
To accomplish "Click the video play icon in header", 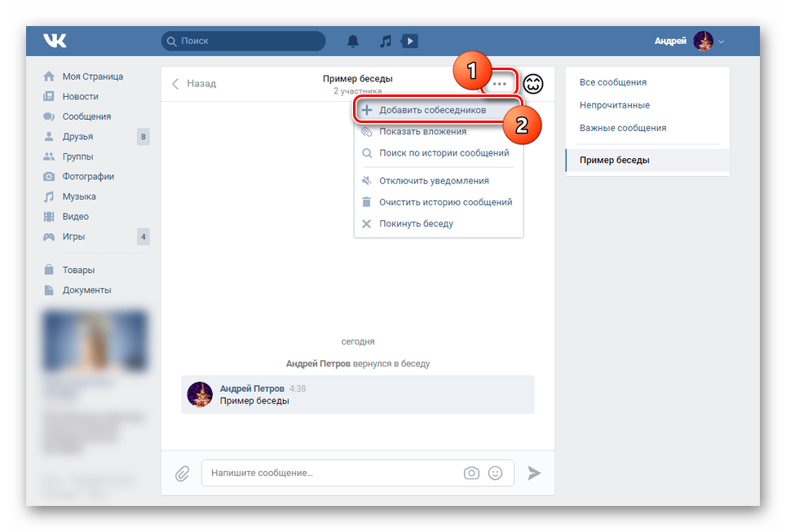I will coord(409,41).
